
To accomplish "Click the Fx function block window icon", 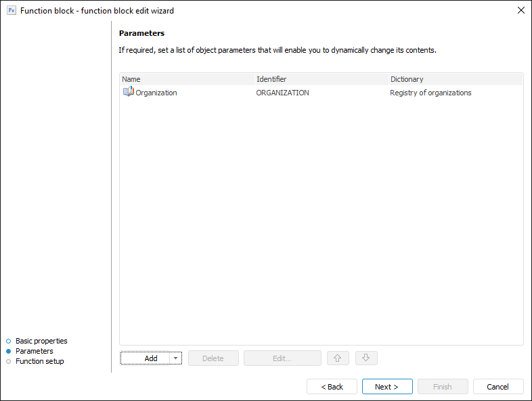I will pos(12,11).
